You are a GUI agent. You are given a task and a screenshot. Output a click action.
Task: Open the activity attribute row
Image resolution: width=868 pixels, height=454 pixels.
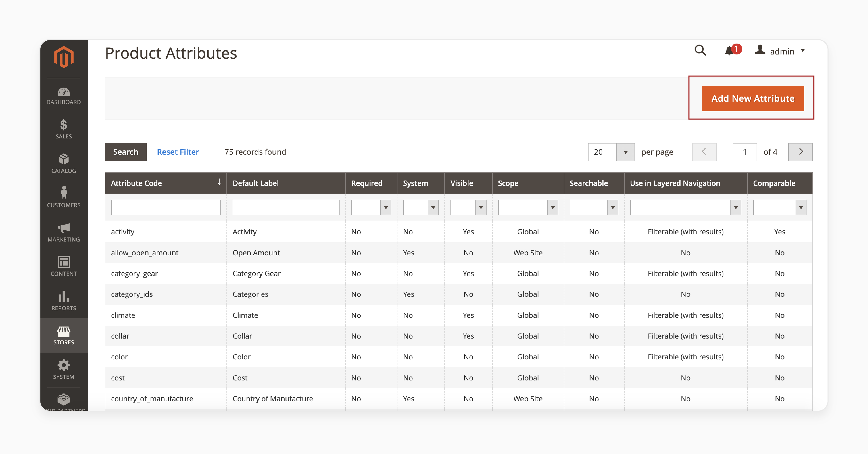pyautogui.click(x=459, y=232)
